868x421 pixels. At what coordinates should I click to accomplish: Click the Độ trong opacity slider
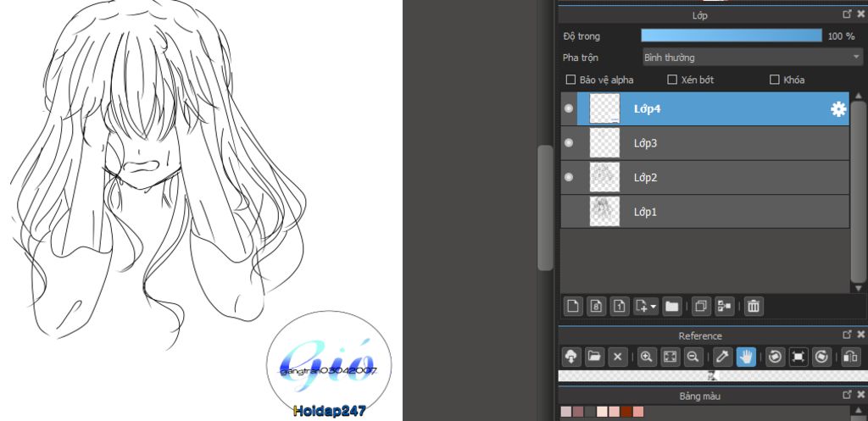(x=731, y=36)
